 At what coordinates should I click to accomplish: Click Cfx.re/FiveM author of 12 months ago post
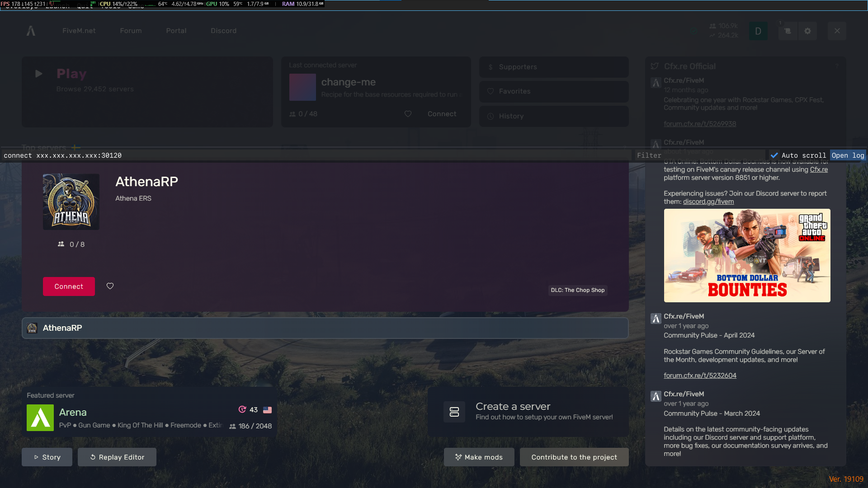pyautogui.click(x=684, y=80)
